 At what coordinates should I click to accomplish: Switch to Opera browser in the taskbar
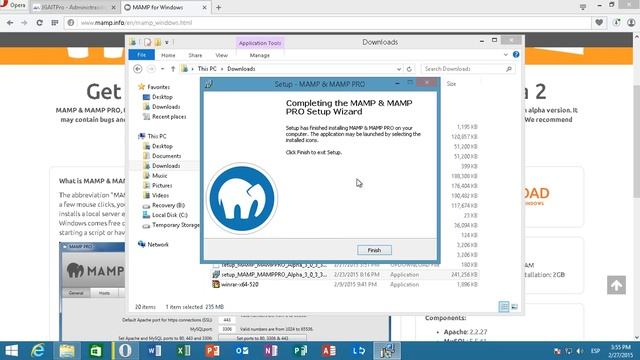point(125,351)
